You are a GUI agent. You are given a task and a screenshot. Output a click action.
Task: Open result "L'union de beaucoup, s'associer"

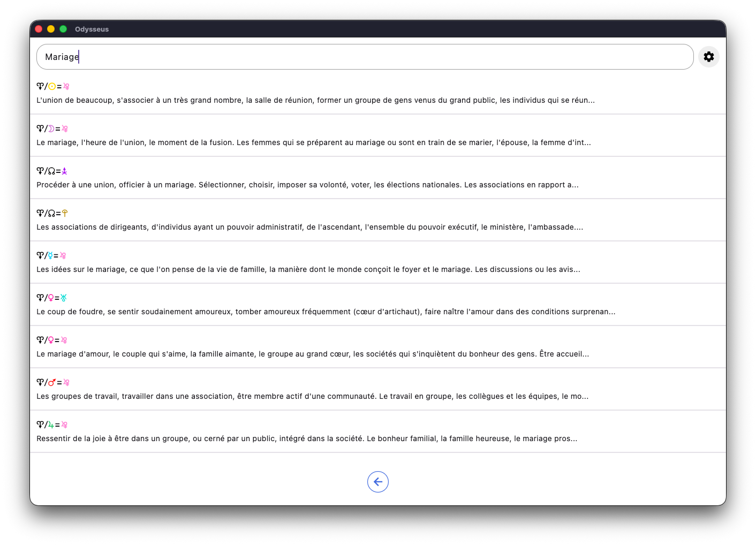coord(315,100)
